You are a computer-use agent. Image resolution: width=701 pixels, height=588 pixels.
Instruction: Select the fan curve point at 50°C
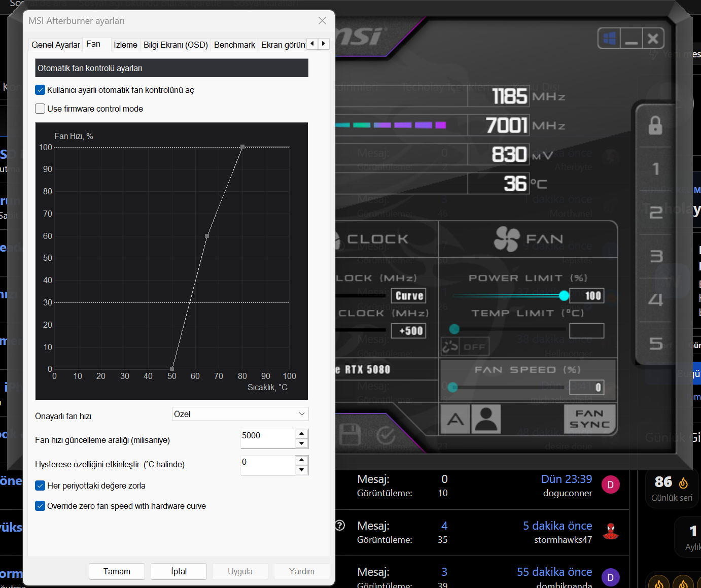click(172, 369)
